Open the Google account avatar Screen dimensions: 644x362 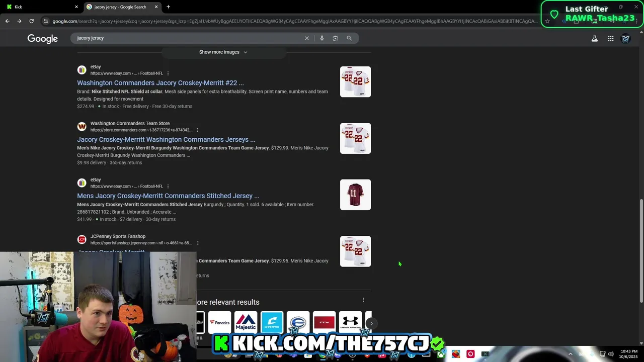[626, 39]
